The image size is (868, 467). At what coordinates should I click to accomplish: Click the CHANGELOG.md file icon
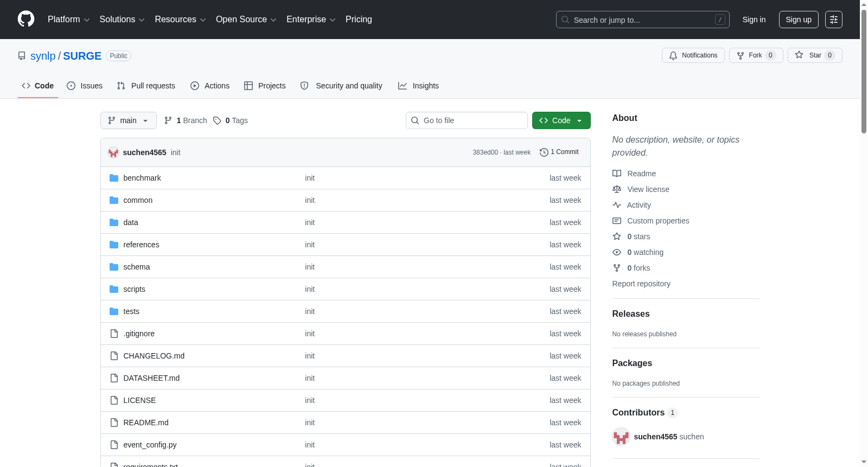114,356
